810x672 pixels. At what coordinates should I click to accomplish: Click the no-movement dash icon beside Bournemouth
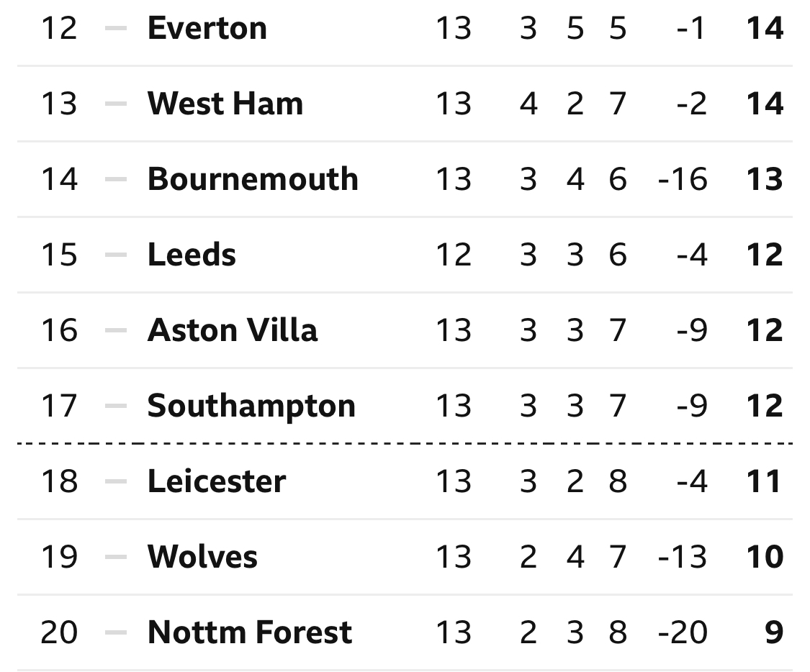(116, 180)
